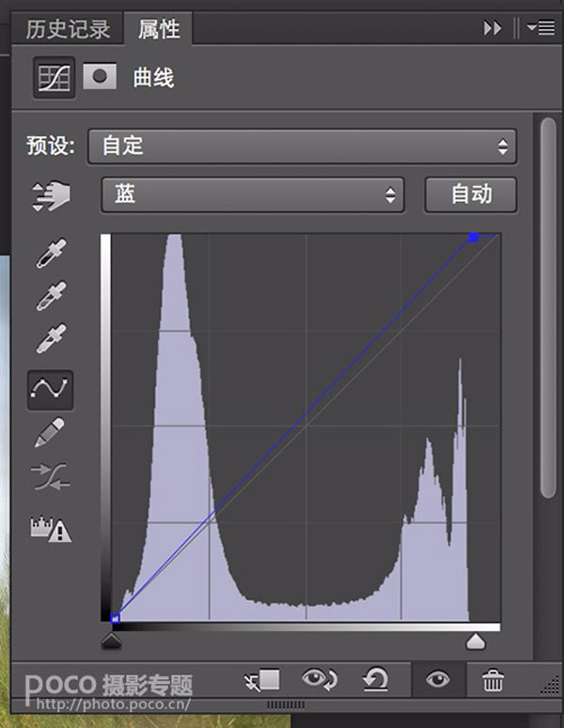This screenshot has height=728, width=564.
Task: Reset to adjustment defaults
Action: pos(375,679)
